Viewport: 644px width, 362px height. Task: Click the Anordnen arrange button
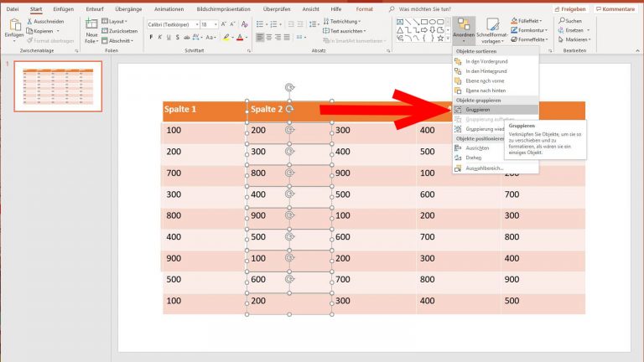(x=464, y=31)
